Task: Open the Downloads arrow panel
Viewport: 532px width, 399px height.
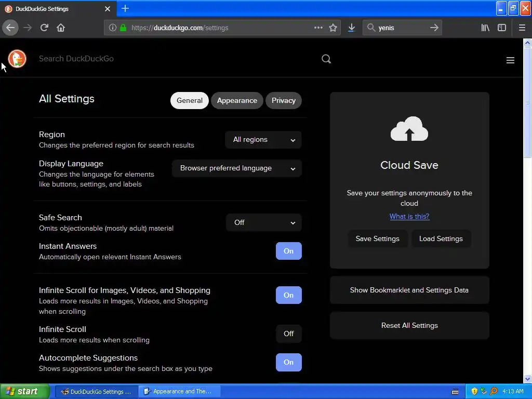Action: pyautogui.click(x=352, y=28)
